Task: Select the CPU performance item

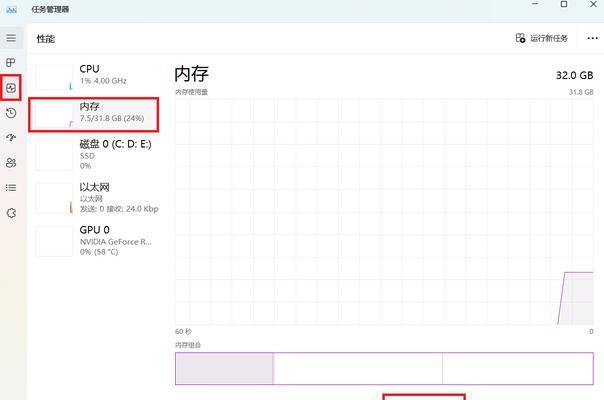Action: (94, 76)
